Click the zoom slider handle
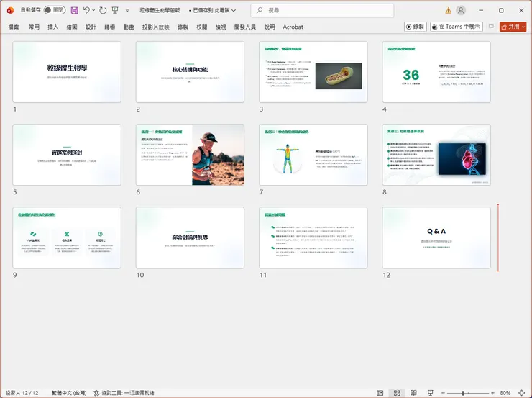 [x=463, y=393]
